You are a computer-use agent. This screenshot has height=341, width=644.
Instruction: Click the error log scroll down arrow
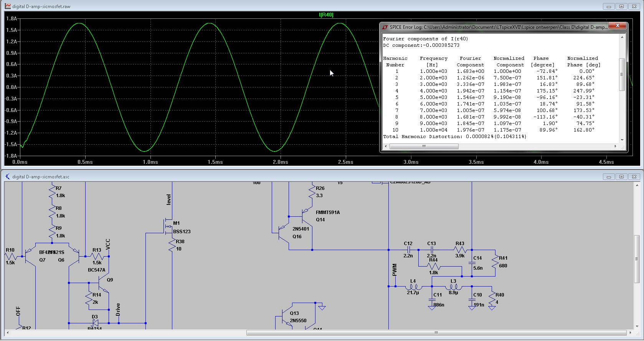coord(622,140)
